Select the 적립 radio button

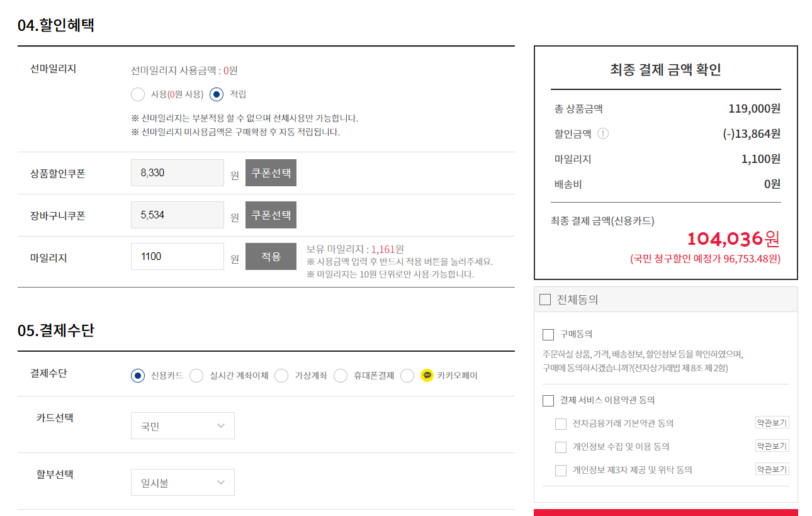coord(217,94)
